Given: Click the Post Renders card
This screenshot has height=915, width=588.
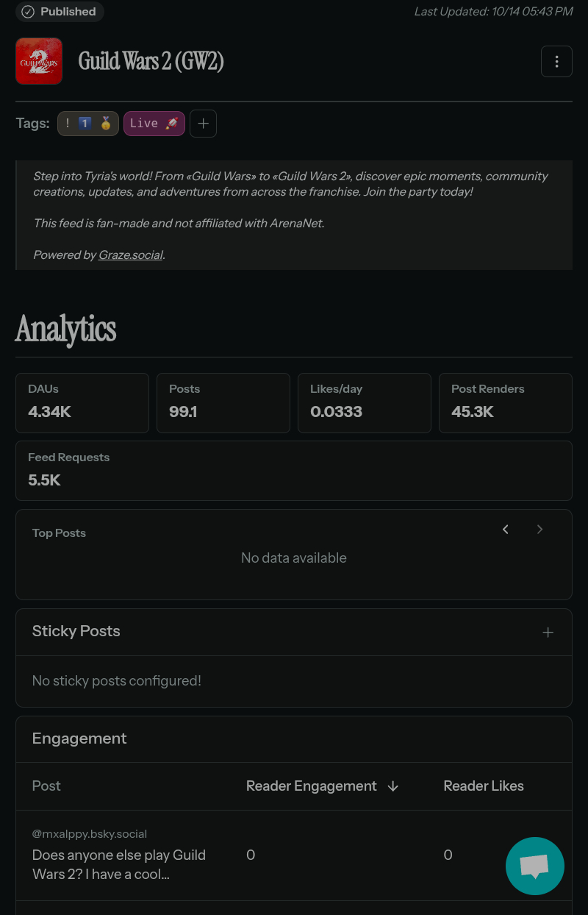Looking at the screenshot, I should pyautogui.click(x=505, y=402).
